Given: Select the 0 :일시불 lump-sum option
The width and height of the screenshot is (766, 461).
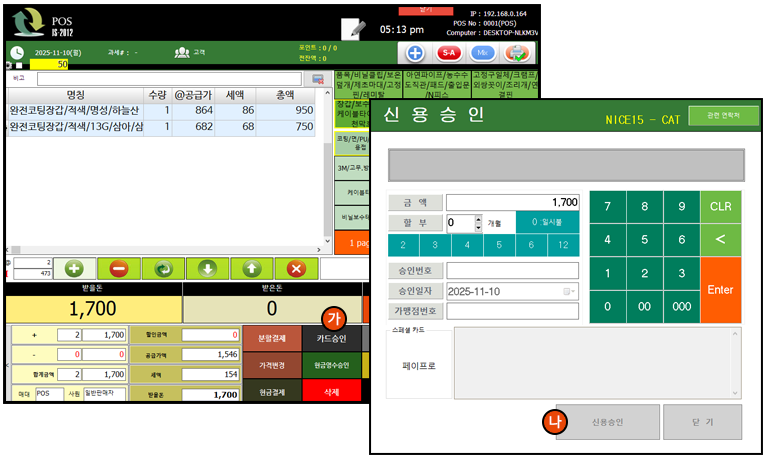Looking at the screenshot, I should [547, 222].
